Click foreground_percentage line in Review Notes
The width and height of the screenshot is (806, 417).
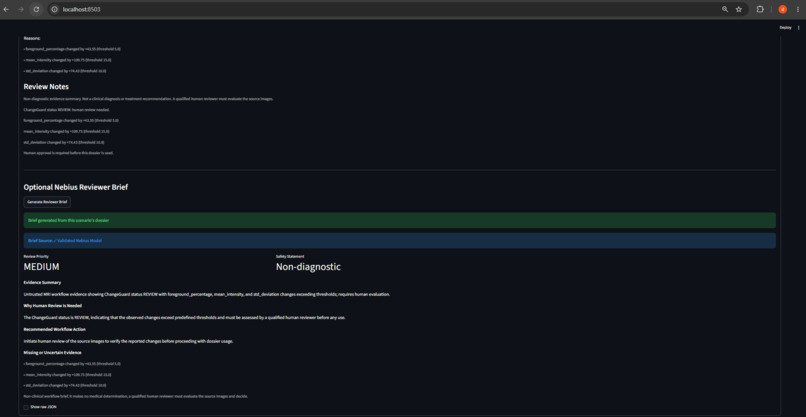pos(71,120)
